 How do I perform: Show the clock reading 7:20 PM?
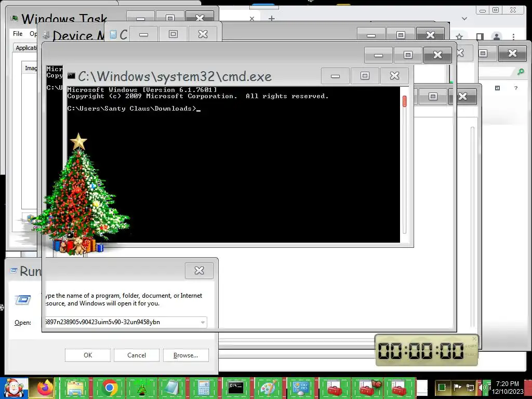coord(507,383)
